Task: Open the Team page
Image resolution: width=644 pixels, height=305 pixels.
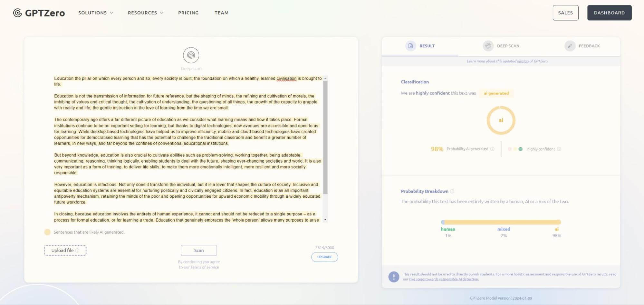Action: [x=222, y=13]
